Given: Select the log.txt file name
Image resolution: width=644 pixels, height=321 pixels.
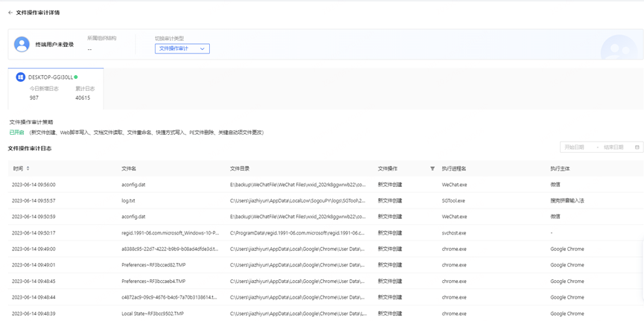Looking at the screenshot, I should (129, 200).
